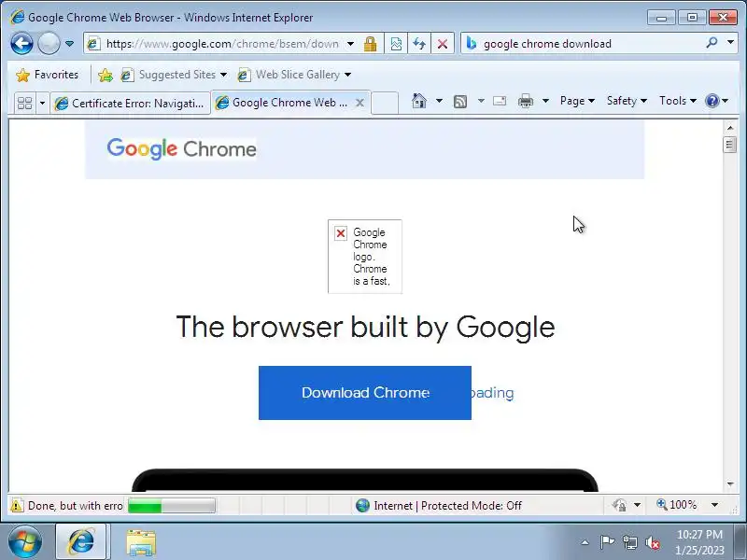Click the Action Center flag icon

point(607,542)
